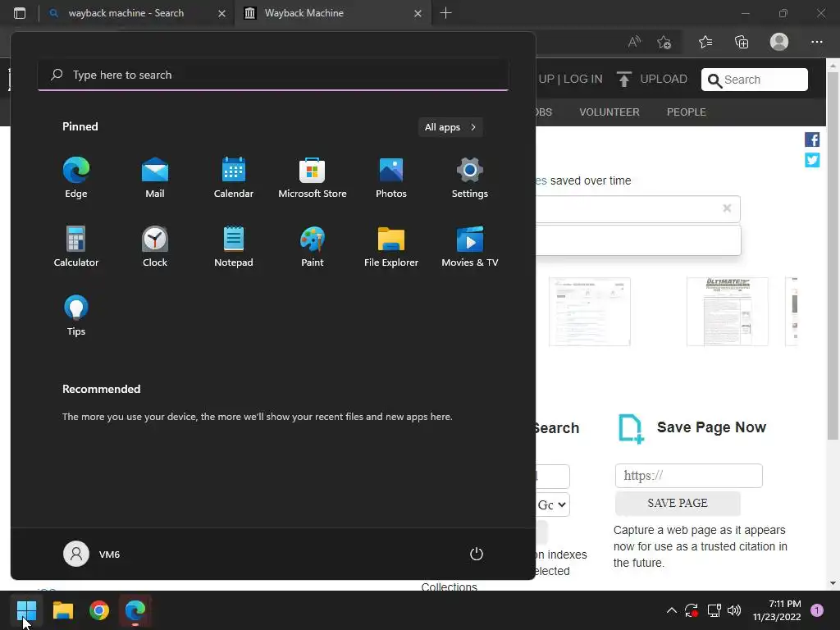The height and width of the screenshot is (630, 840).
Task: Click the Windows Start button
Action: 26,610
